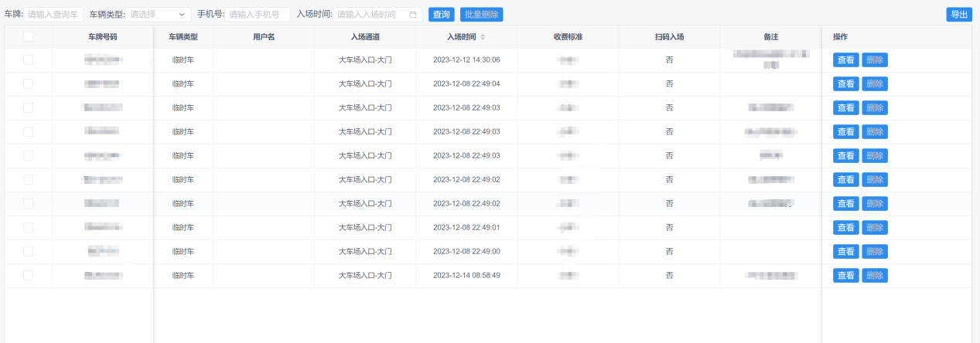Click the 2023-12-08 22:49:00 timestamp cell

click(466, 251)
